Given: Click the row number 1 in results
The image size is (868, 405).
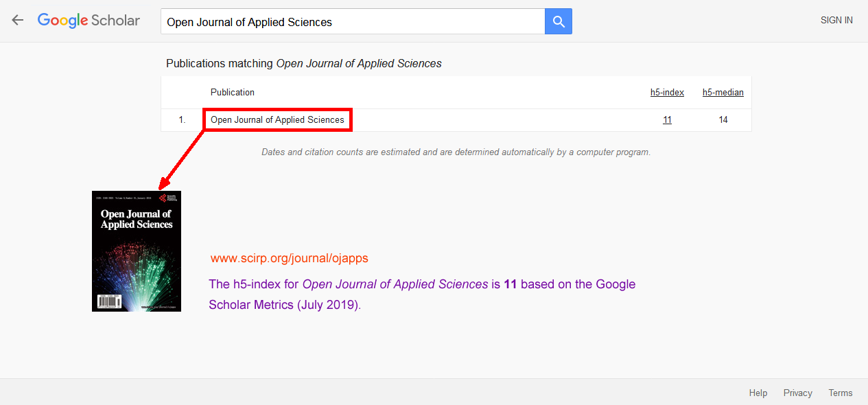Looking at the screenshot, I should (182, 120).
